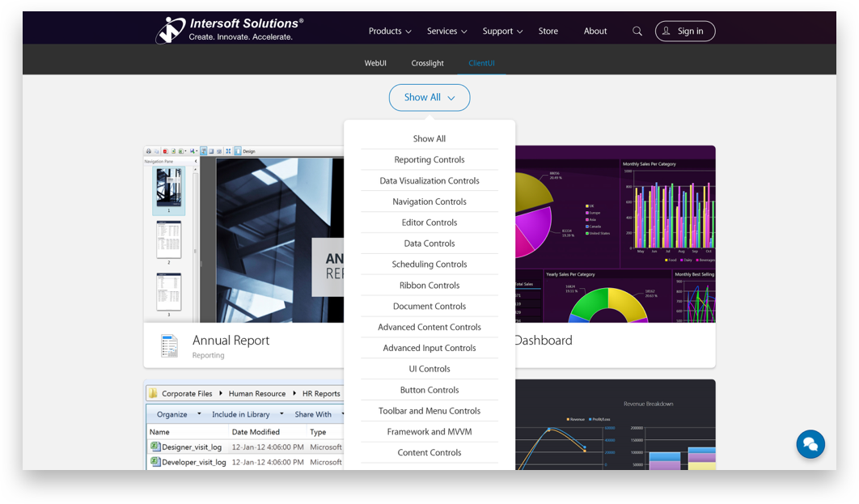Open the chat bubble widget
The image size is (859, 504).
click(x=810, y=444)
